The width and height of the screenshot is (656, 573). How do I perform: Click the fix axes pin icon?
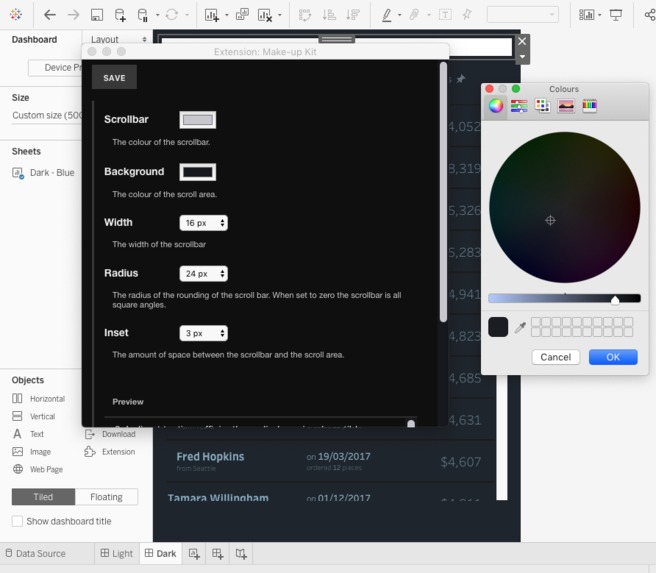467,15
